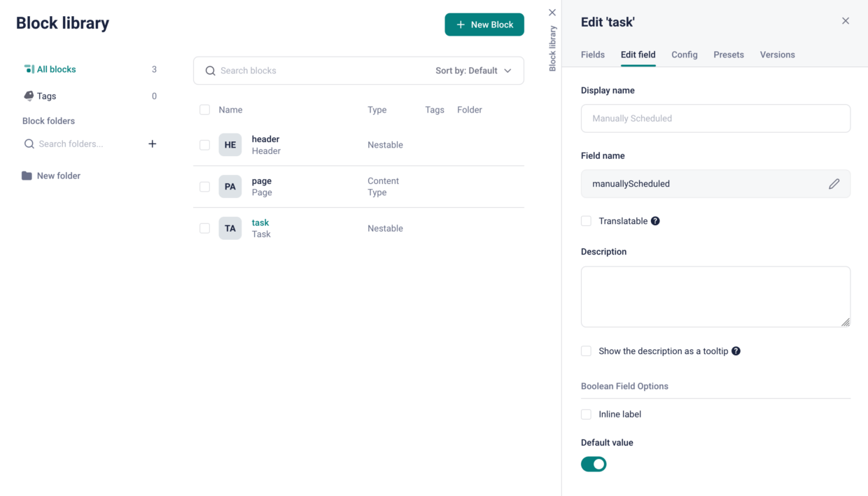Image resolution: width=868 pixels, height=496 pixels.
Task: Click the search icon in Search blocks bar
Action: coord(211,71)
